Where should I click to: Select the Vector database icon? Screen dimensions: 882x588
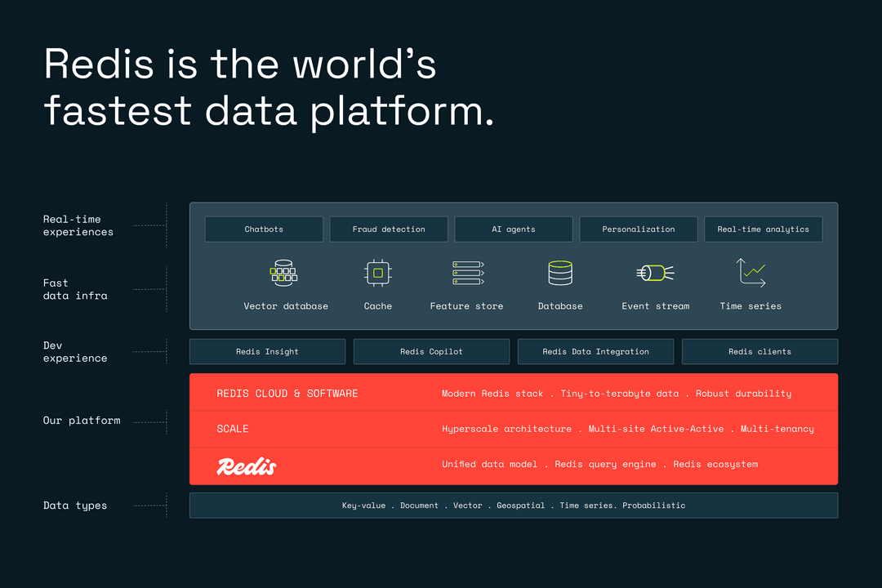pos(283,272)
